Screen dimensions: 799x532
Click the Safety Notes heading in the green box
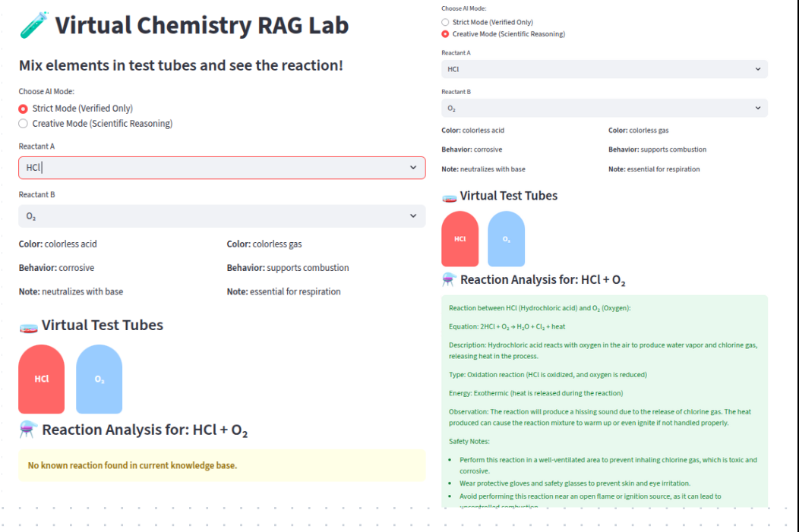pyautogui.click(x=469, y=441)
